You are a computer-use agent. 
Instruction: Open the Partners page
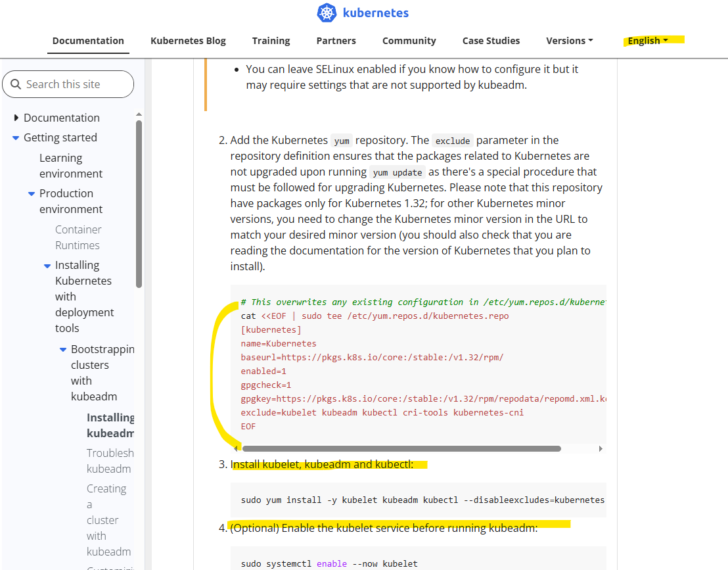coord(336,40)
